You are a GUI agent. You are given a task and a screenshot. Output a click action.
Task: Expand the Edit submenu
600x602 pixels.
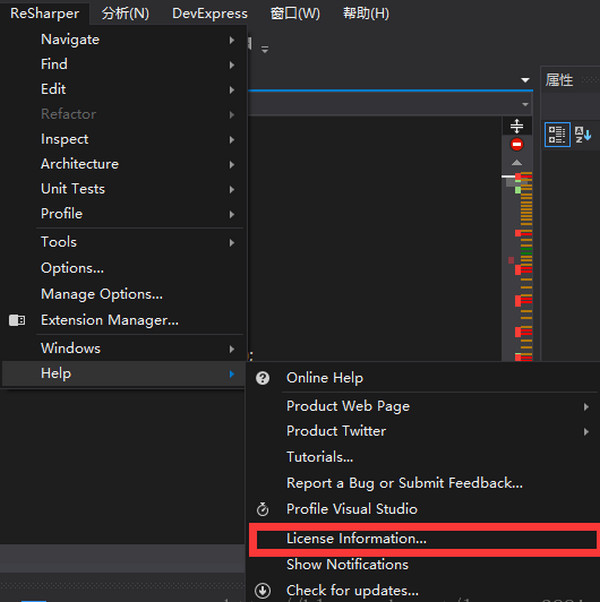pos(232,90)
